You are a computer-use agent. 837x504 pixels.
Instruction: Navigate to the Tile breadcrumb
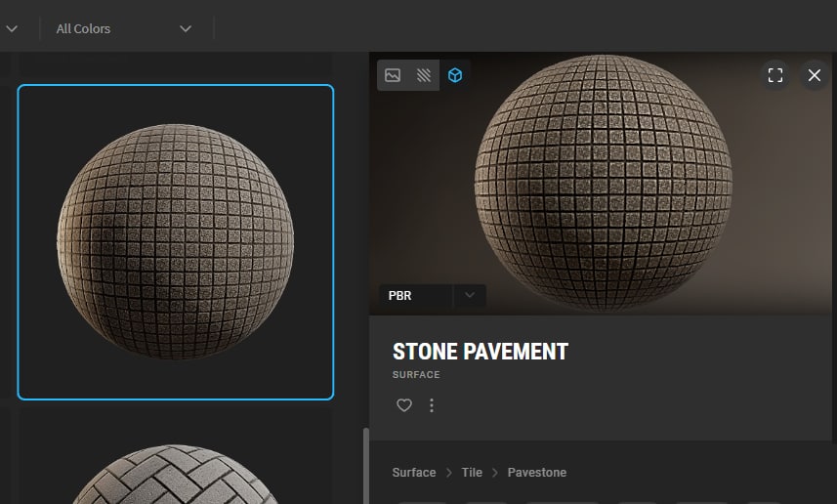coord(472,473)
